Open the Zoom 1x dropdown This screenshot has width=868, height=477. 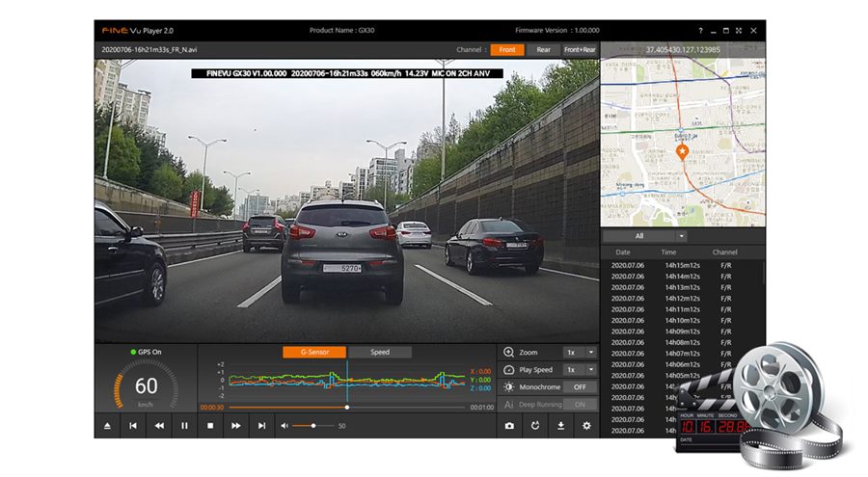point(580,353)
